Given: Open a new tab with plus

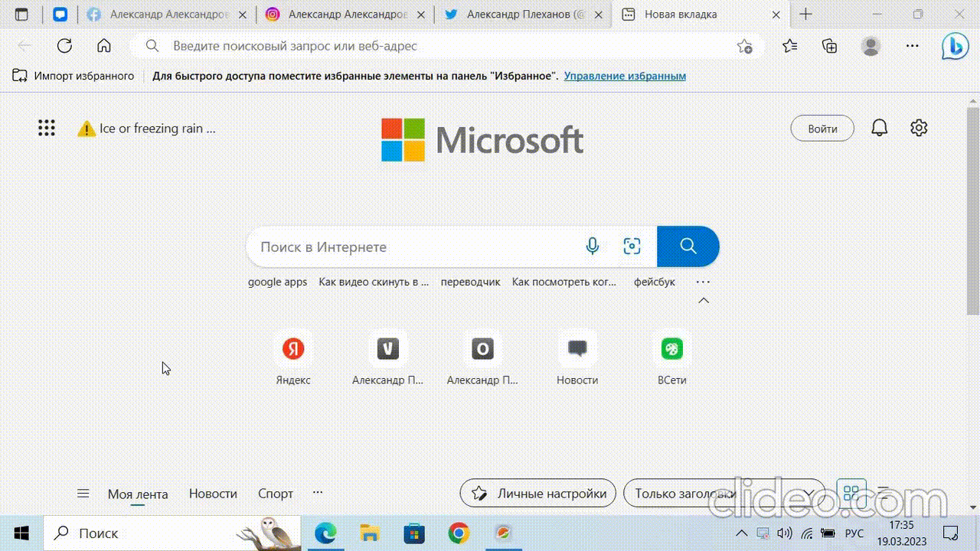Looking at the screenshot, I should click(805, 15).
